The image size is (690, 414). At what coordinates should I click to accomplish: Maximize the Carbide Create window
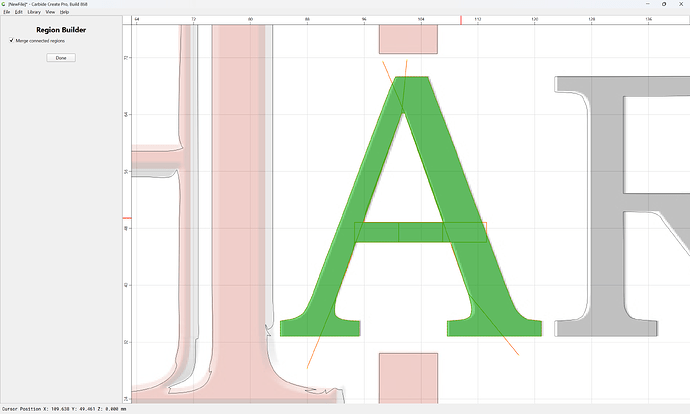tap(664, 4)
